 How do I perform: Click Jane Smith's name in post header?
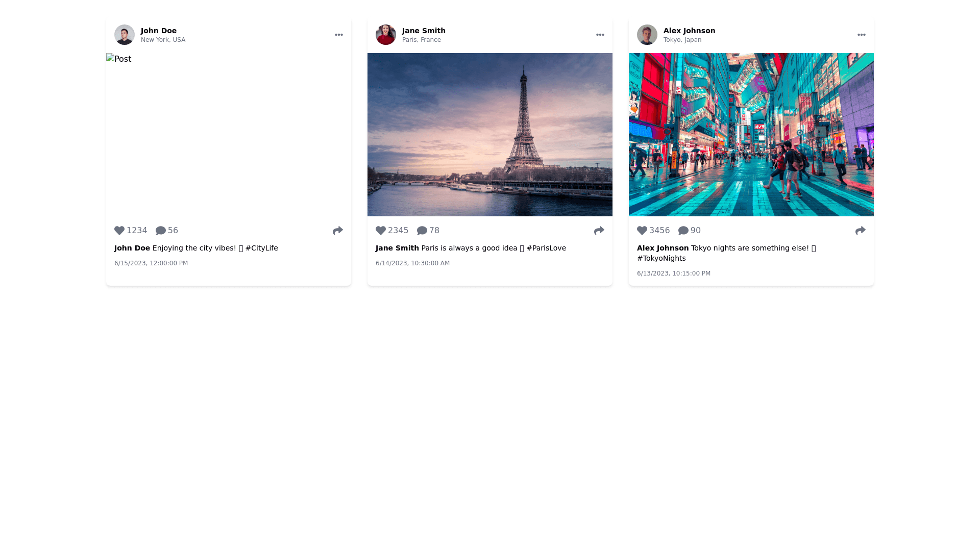pos(424,31)
